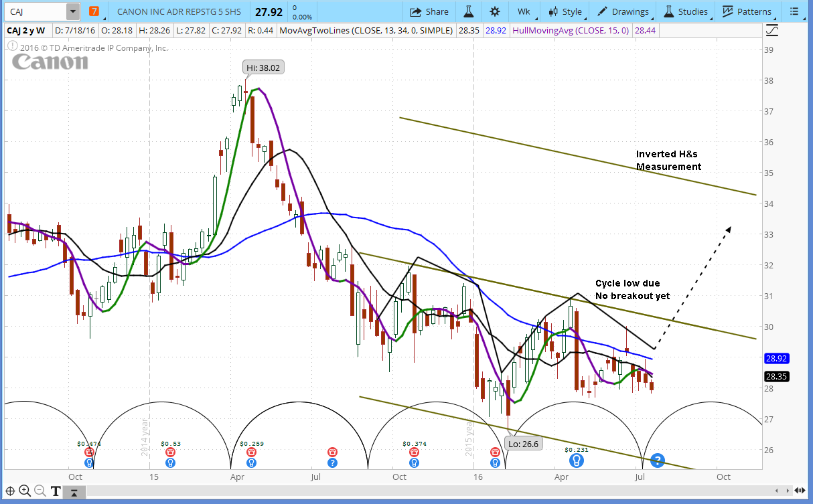Open the Drawings menu

click(623, 11)
